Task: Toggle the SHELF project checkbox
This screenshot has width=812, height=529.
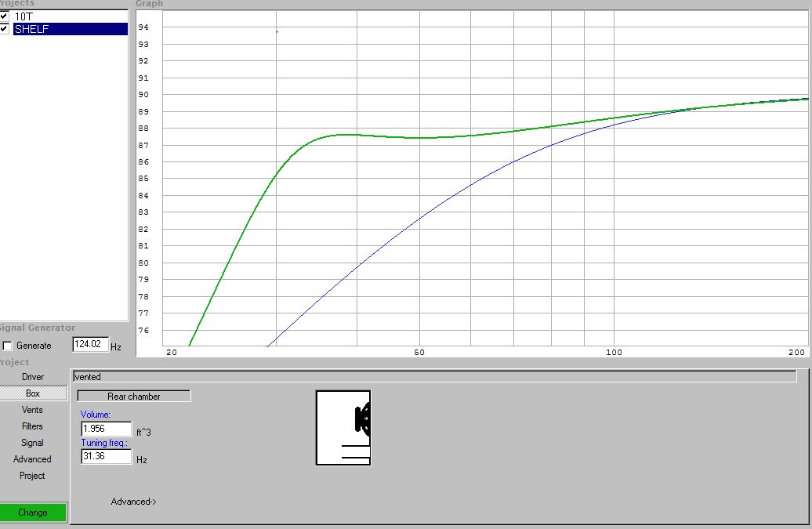Action: click(4, 28)
